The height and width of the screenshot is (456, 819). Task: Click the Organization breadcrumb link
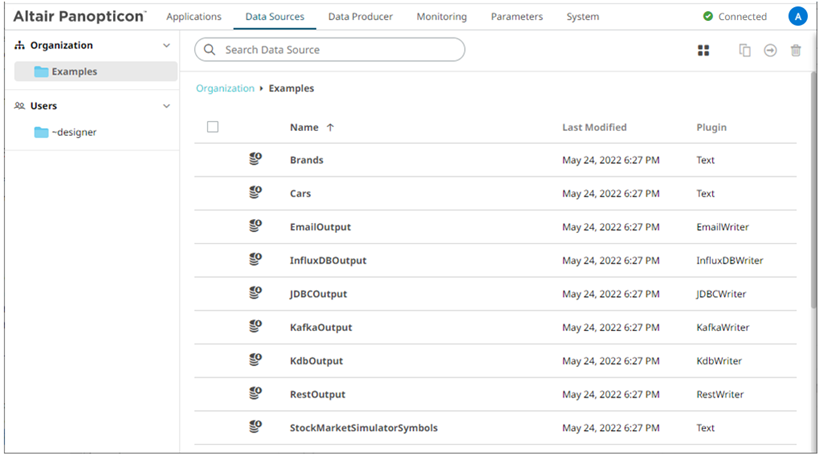(225, 88)
